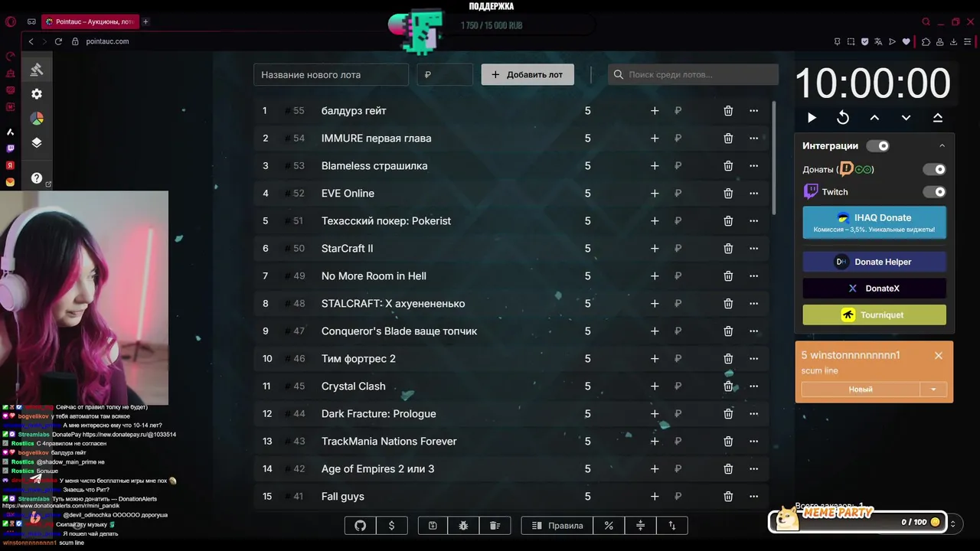
Task: Toggle the Донаты integration switch
Action: [934, 169]
